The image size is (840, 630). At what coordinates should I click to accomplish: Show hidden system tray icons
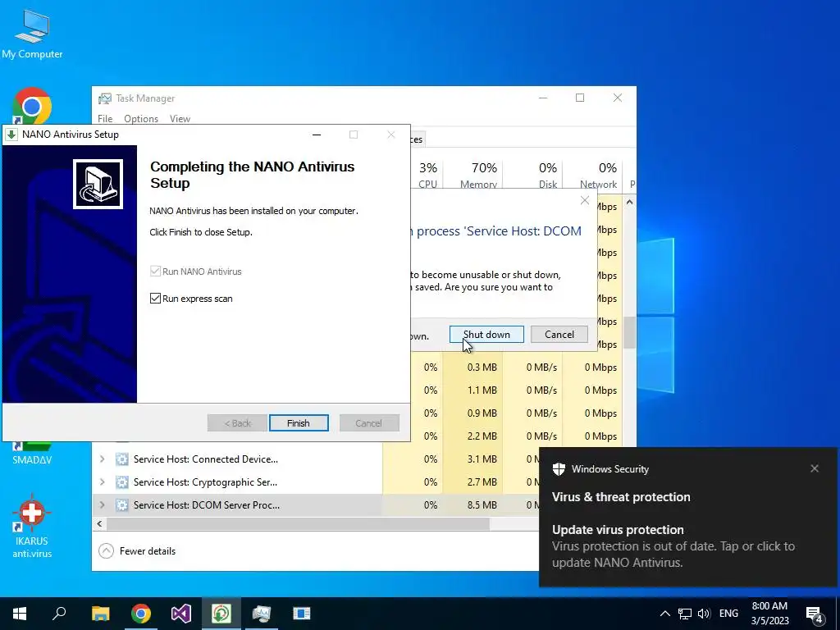click(664, 614)
